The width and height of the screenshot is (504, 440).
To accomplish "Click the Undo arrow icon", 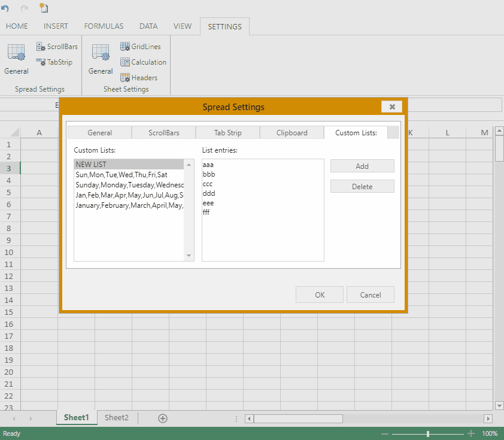I will pyautogui.click(x=5, y=8).
